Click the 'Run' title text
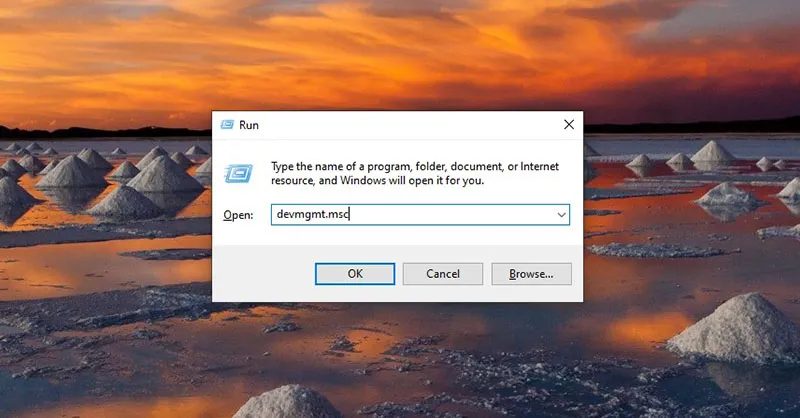Screen dimensions: 800x418 249,125
